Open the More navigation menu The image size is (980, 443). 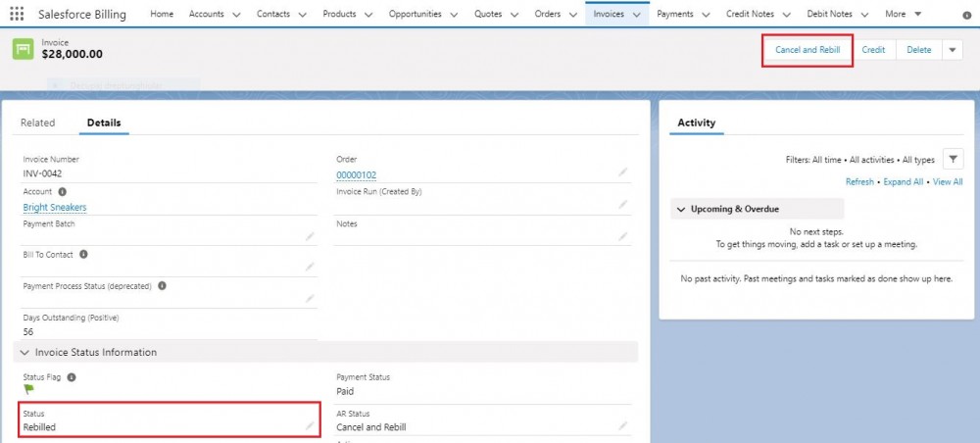click(x=904, y=14)
